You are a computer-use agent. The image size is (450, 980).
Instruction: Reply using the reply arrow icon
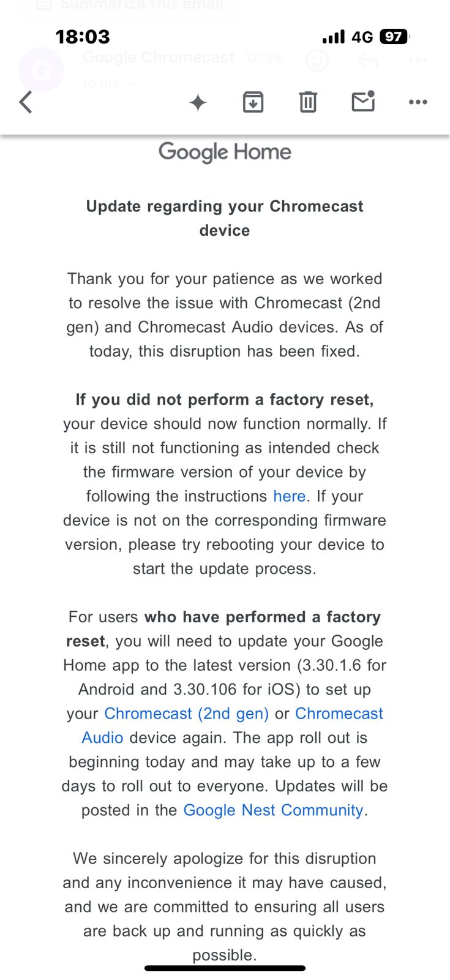coord(366,60)
